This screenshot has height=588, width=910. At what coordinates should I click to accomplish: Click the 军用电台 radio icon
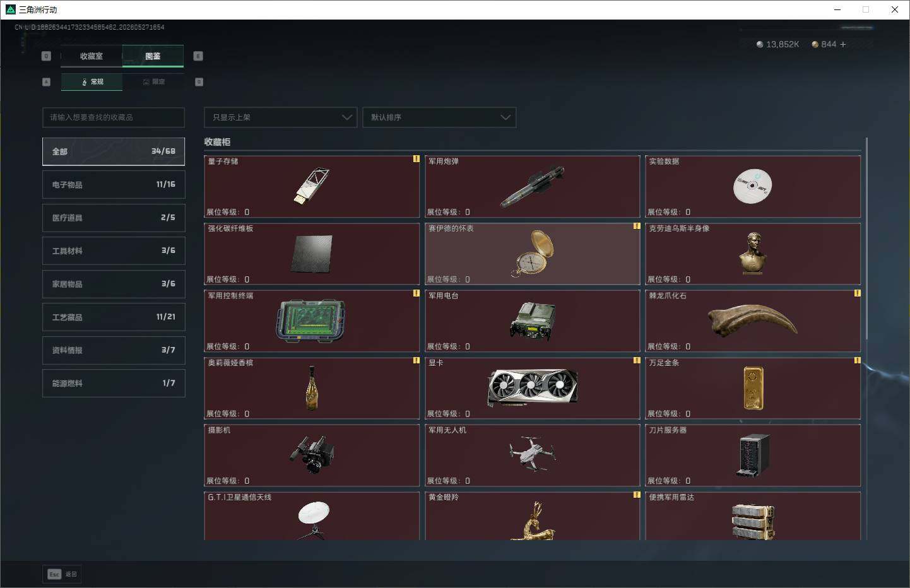click(533, 320)
